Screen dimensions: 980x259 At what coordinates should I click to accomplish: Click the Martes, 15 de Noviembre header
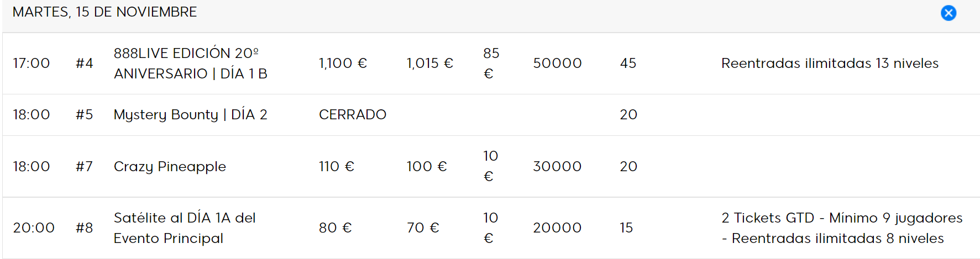(x=104, y=12)
